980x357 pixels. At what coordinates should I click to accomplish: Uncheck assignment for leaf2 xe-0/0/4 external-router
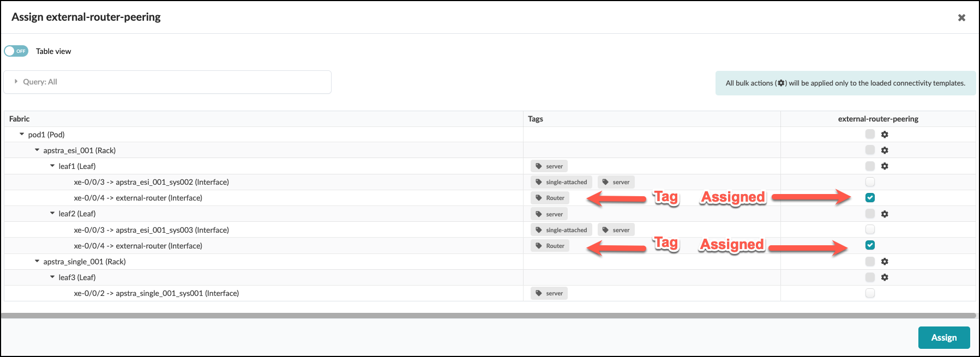coord(870,245)
